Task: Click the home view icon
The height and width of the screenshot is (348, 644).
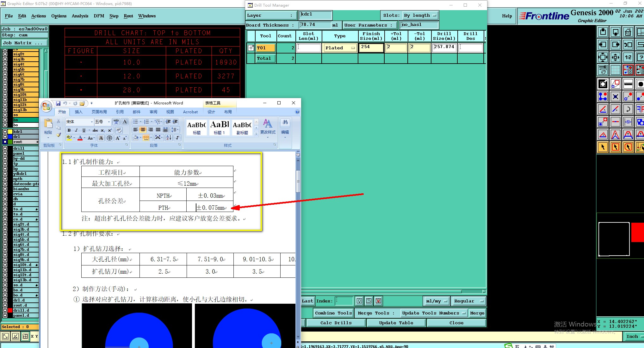Action: 628,32
